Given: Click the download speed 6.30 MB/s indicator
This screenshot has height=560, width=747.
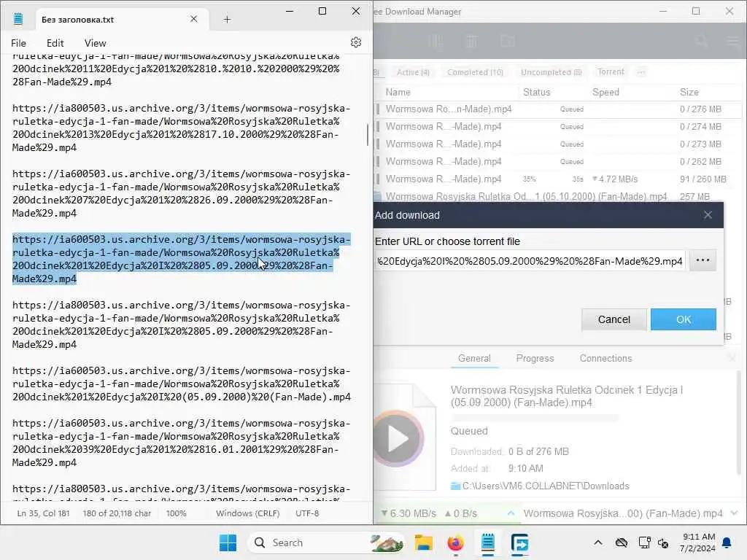Looking at the screenshot, I should click(x=409, y=513).
